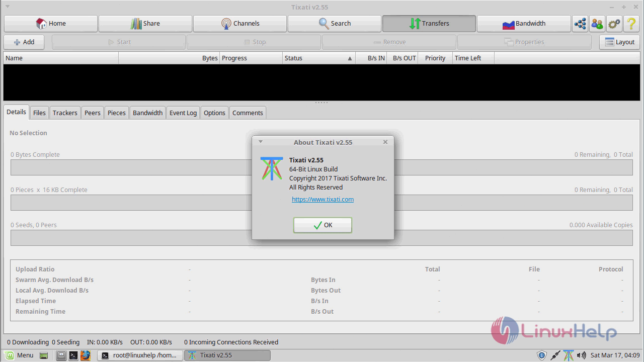Open the Bandwidth section
The width and height of the screenshot is (644, 362).
[524, 24]
